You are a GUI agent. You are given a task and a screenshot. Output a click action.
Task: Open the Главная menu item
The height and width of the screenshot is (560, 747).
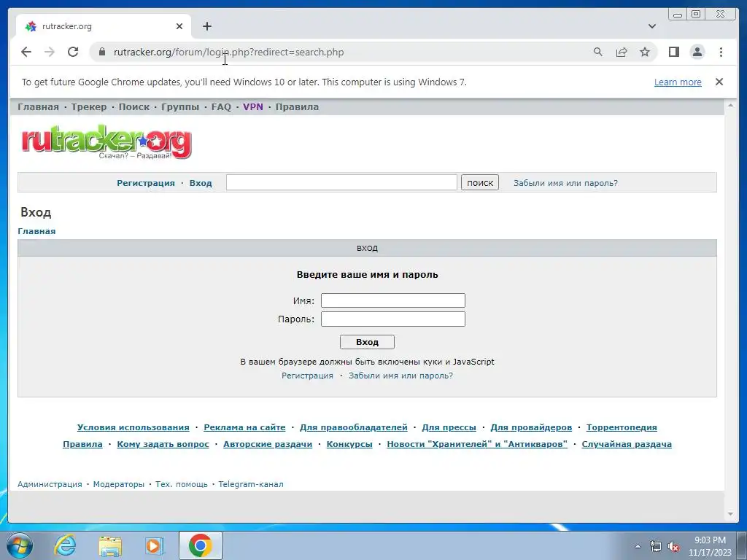pos(38,106)
